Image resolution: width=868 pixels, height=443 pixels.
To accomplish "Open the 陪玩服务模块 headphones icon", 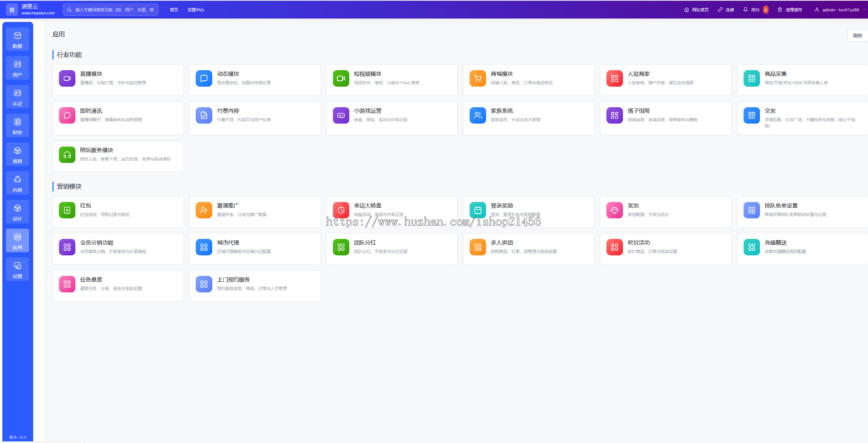I will tap(67, 155).
